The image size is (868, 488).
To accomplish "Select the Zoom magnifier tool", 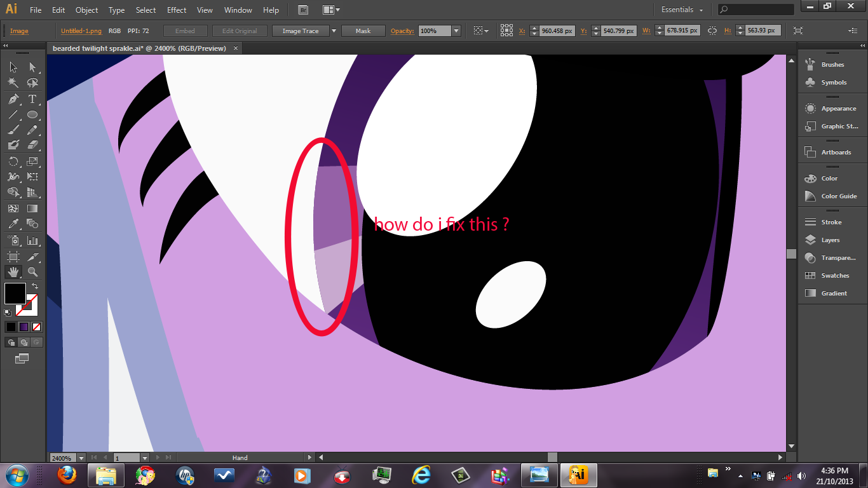I will click(x=32, y=272).
